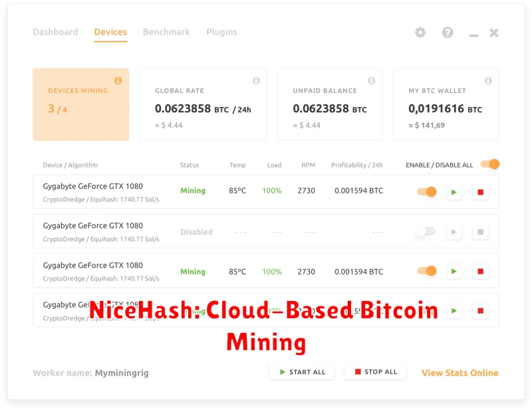Click the ≈ $ 141,69 wallet estimate
Screen dimensions: 532x410
426,126
